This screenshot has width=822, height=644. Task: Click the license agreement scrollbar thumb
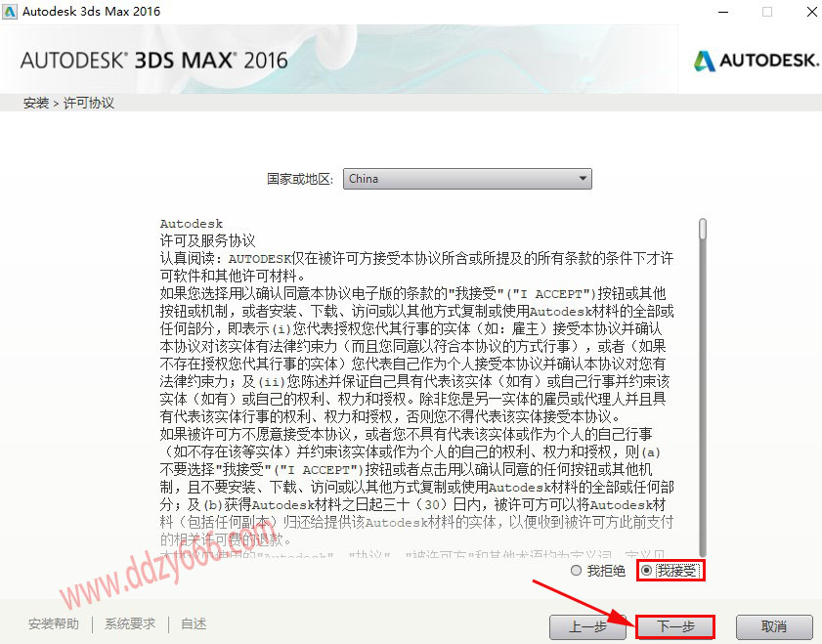[703, 230]
